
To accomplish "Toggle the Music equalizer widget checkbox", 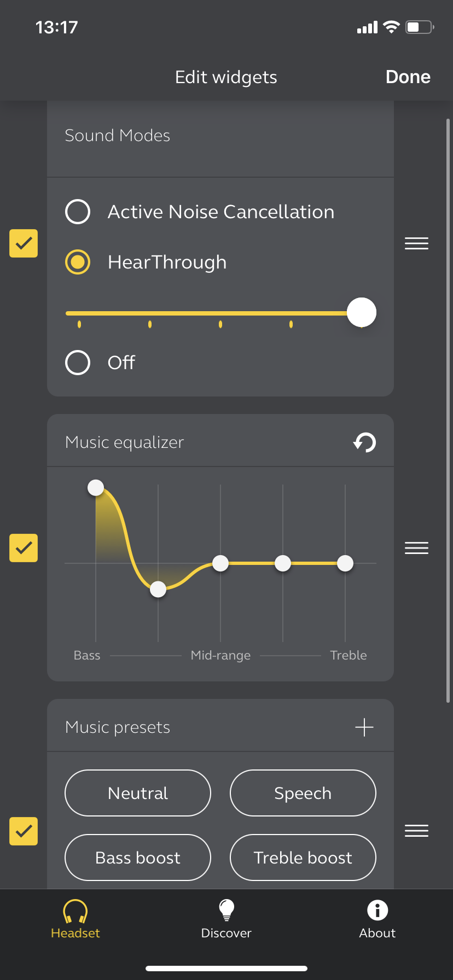I will tap(24, 548).
